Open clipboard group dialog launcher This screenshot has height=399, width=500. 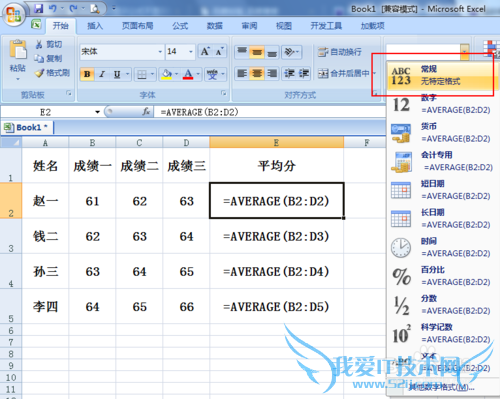69,93
